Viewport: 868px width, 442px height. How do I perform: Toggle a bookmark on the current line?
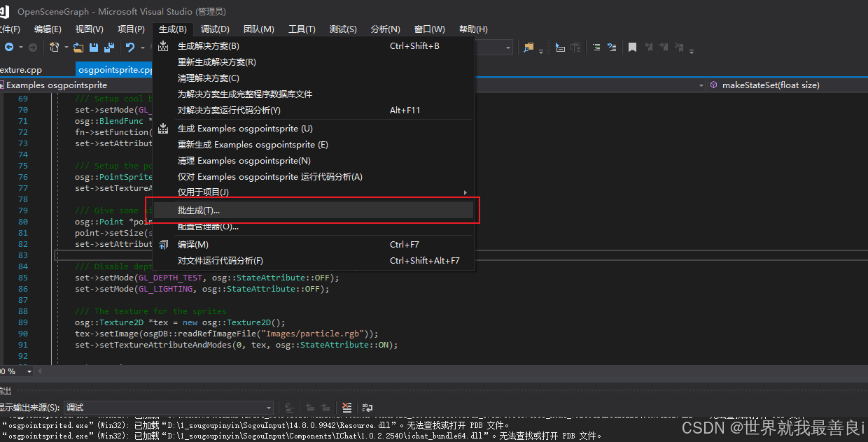click(632, 48)
